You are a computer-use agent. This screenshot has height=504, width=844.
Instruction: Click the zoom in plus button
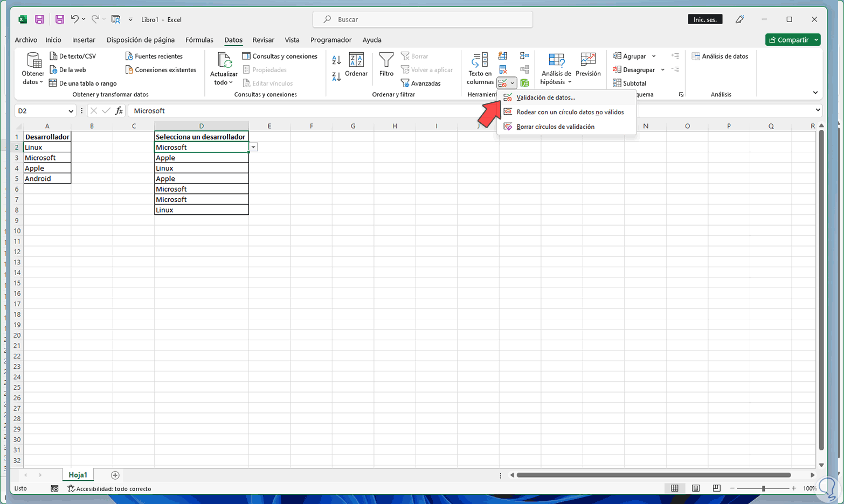(794, 488)
